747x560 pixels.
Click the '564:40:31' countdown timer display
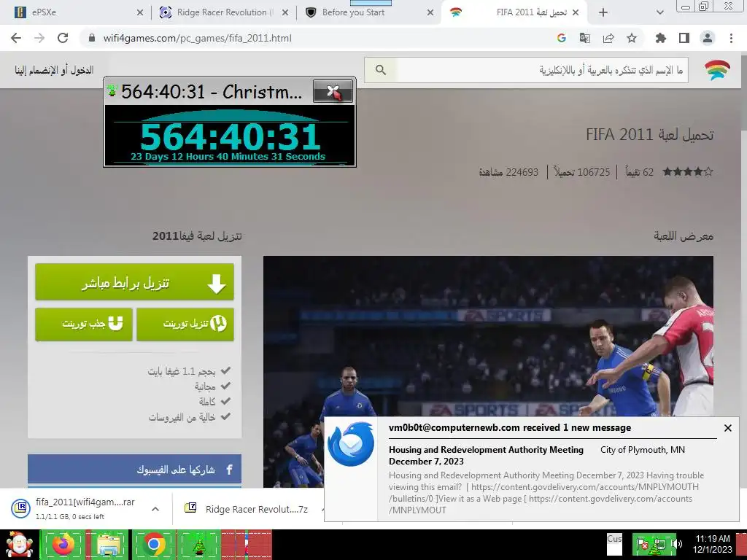pos(230,138)
